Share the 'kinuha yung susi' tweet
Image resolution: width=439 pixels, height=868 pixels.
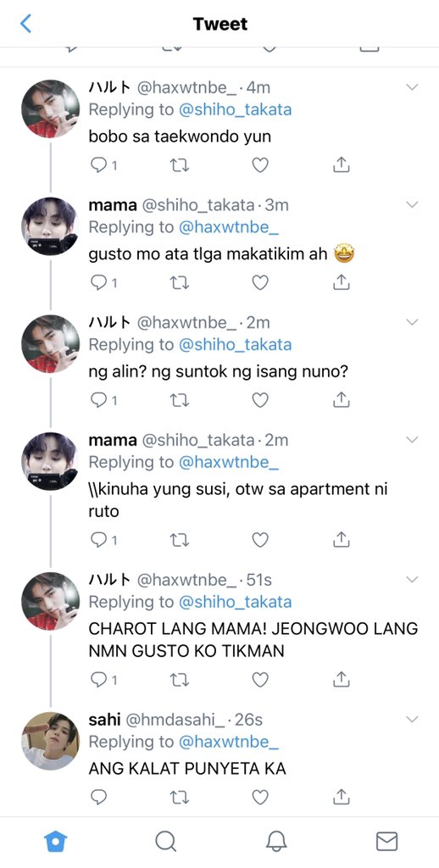coord(342,539)
